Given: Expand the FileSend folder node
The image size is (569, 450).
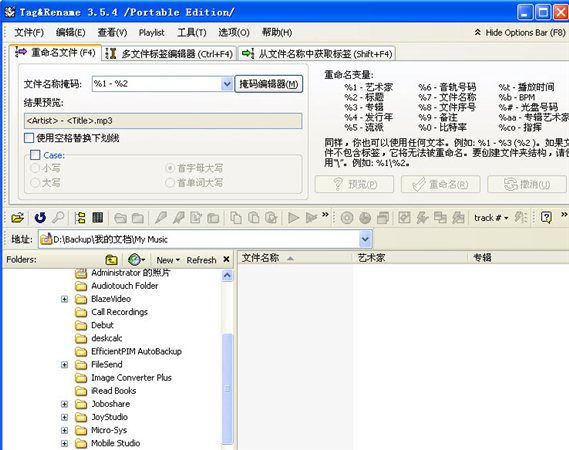Looking at the screenshot, I should click(64, 364).
